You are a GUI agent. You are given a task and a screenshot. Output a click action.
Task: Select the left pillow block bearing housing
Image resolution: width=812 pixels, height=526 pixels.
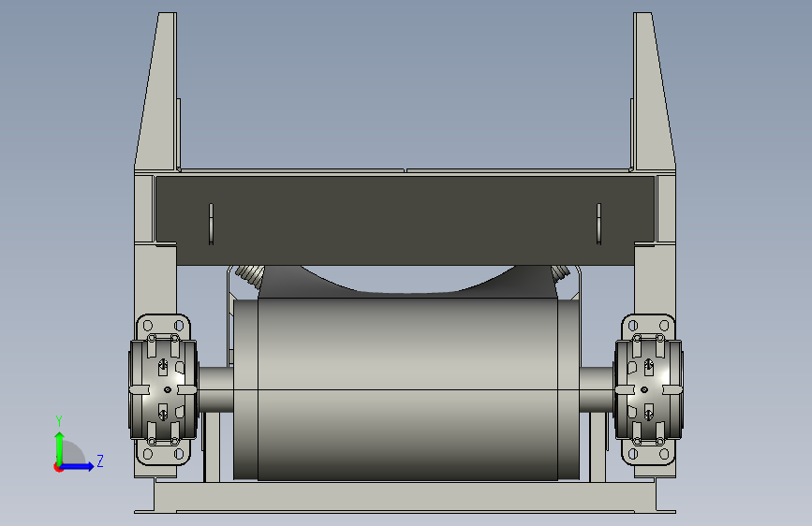click(163, 389)
